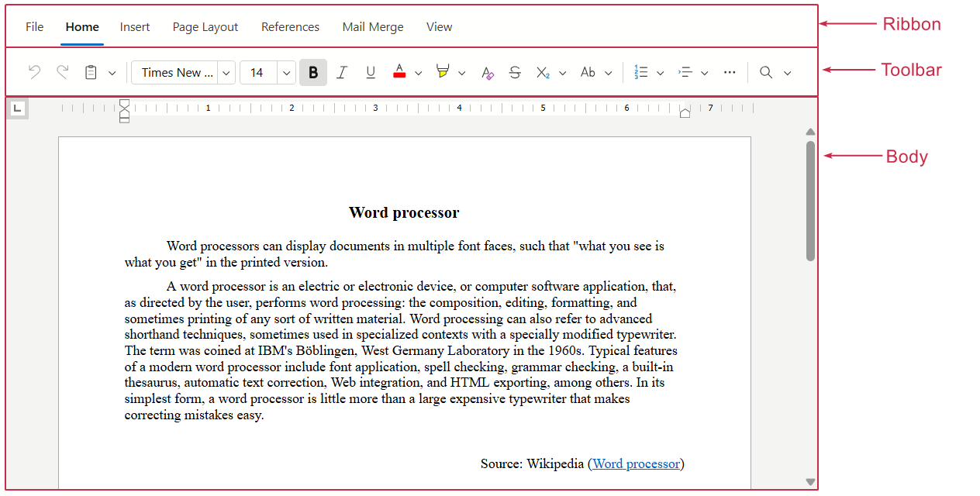Click the Change Case Ab icon
The image size is (980, 496).
coord(588,72)
